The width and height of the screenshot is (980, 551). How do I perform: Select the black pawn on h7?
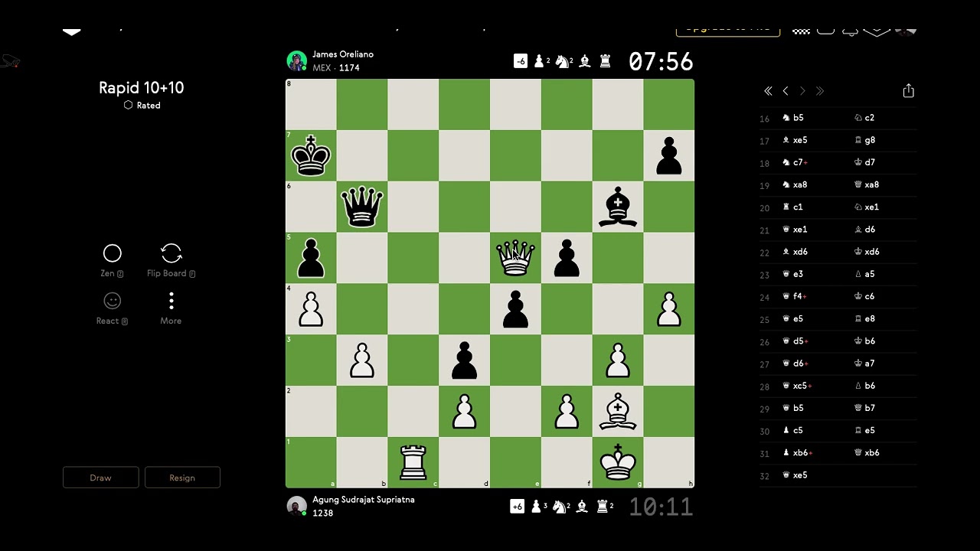point(669,155)
